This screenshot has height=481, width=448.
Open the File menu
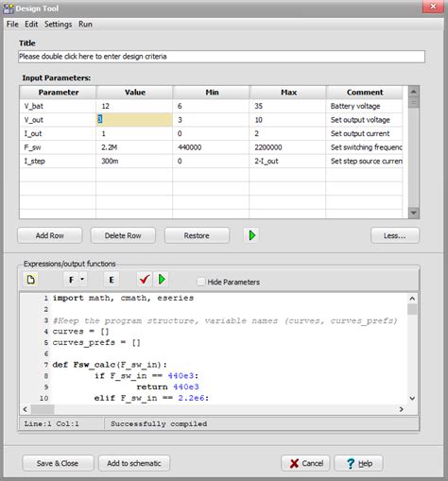point(12,25)
